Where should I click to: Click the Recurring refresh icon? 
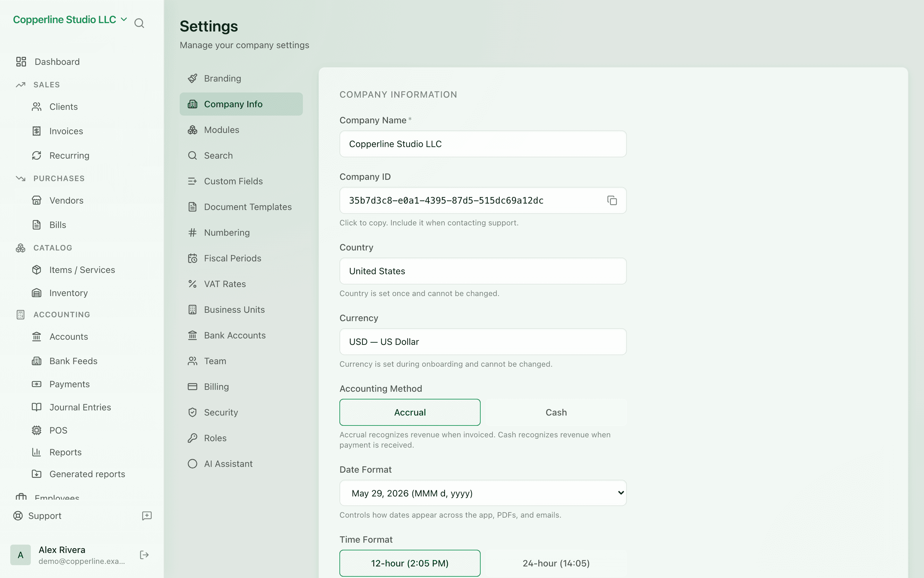[x=37, y=156]
